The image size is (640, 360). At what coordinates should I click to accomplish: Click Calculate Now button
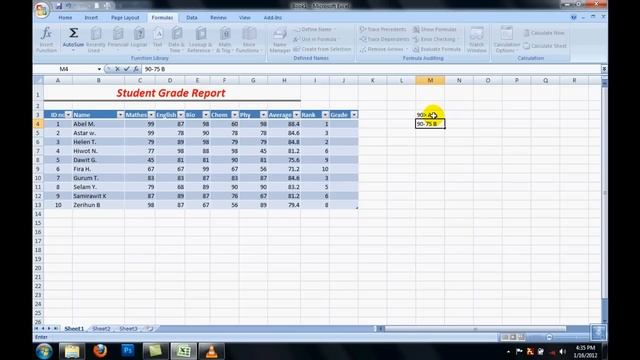pos(545,33)
